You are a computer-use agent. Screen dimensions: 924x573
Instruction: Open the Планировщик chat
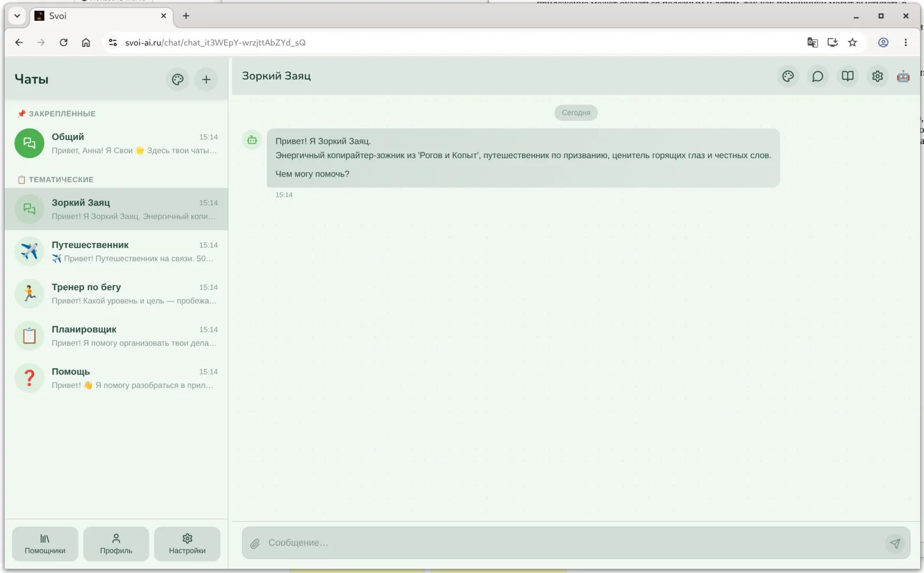pyautogui.click(x=116, y=336)
